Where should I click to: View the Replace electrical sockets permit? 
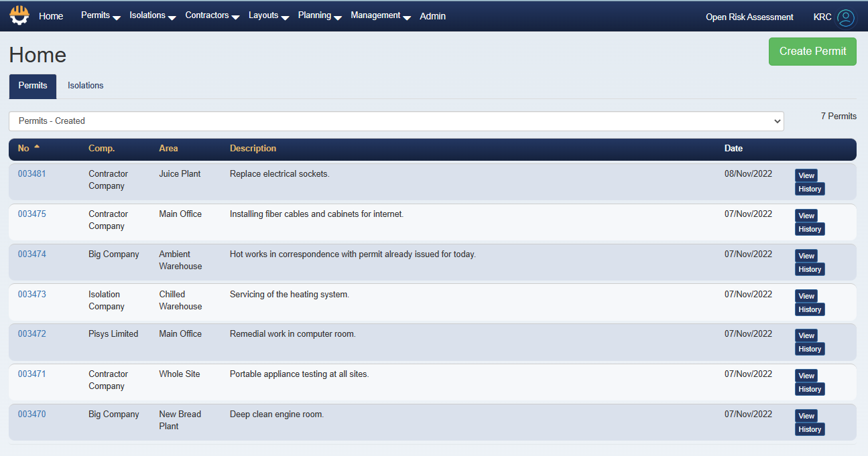tap(806, 175)
